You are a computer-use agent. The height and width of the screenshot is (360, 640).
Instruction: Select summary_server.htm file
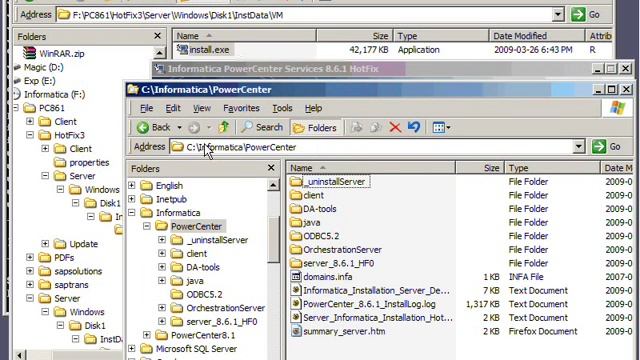[x=338, y=331]
